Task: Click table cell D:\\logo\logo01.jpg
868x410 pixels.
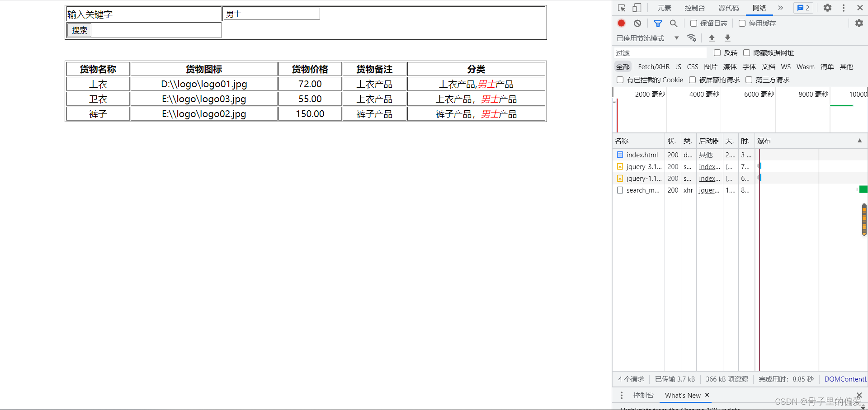Action: 204,84
